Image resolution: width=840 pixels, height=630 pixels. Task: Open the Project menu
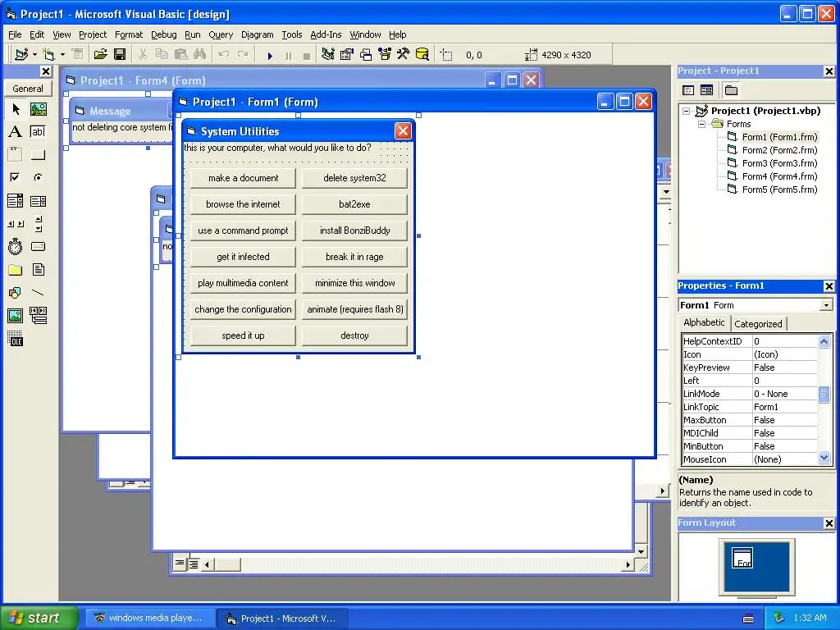(93, 34)
